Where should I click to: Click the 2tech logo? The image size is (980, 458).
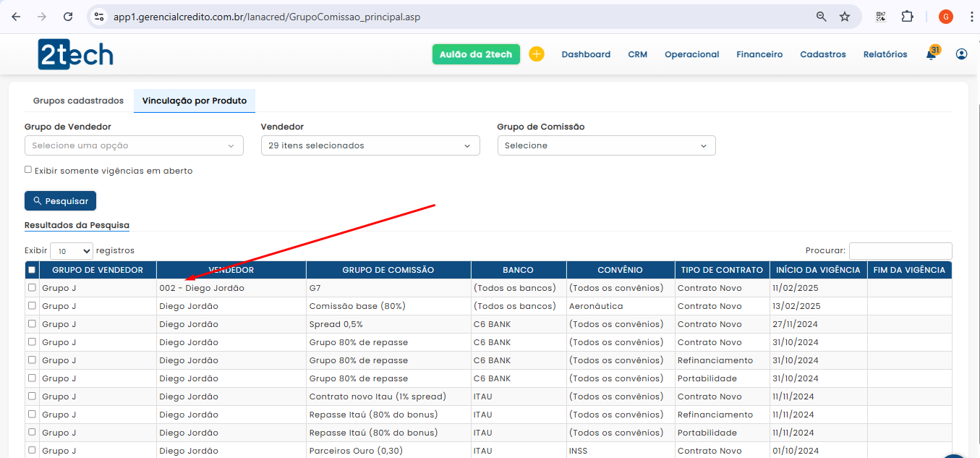75,54
